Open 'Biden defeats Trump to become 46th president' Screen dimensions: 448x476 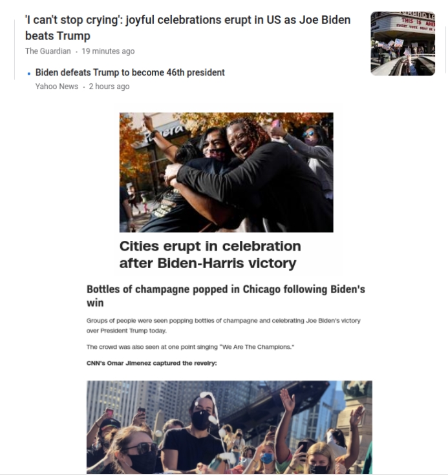point(130,72)
